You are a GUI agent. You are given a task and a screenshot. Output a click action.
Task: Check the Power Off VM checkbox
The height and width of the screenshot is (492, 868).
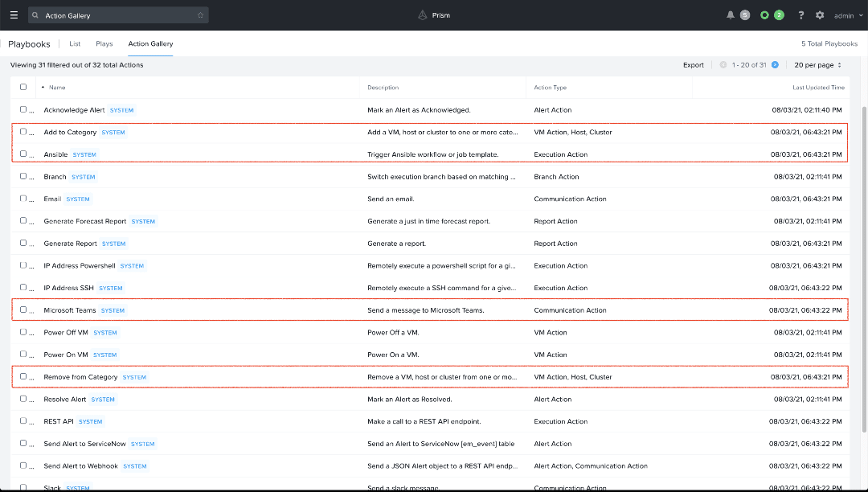tap(23, 332)
